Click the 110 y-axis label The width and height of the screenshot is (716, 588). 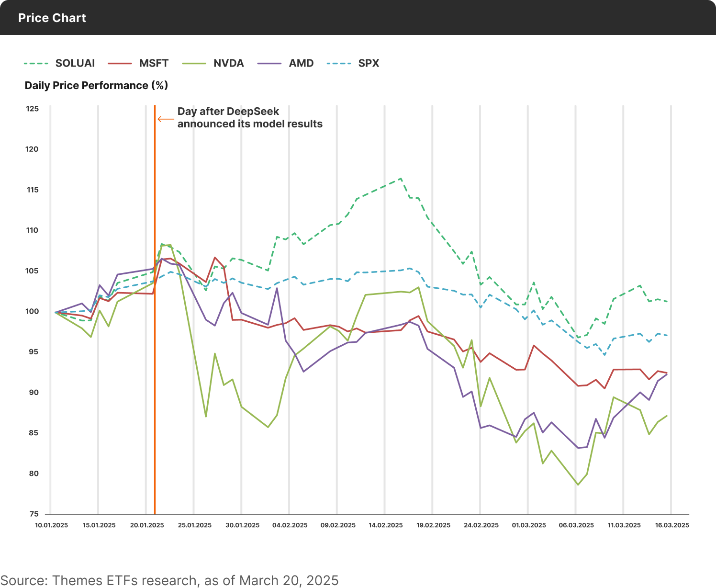tap(32, 230)
